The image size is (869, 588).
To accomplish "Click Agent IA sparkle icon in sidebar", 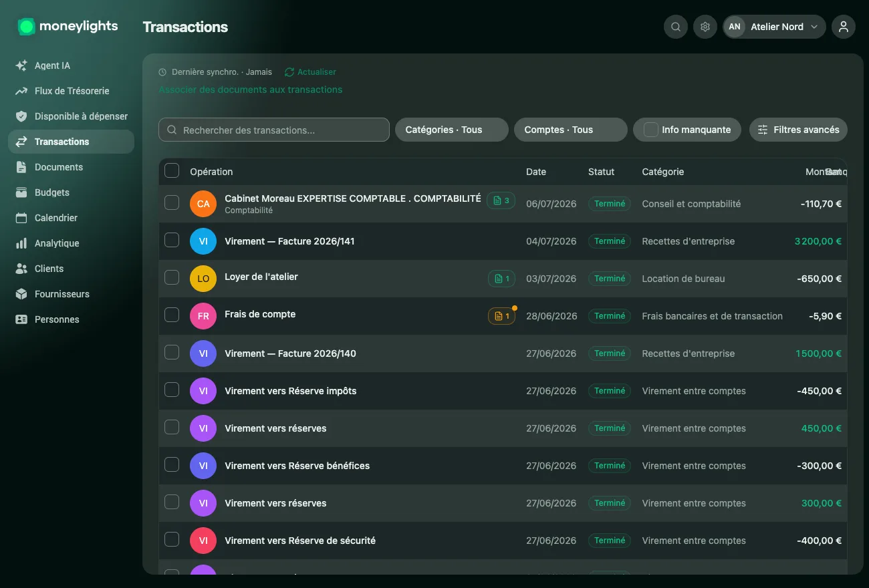I will click(21, 65).
